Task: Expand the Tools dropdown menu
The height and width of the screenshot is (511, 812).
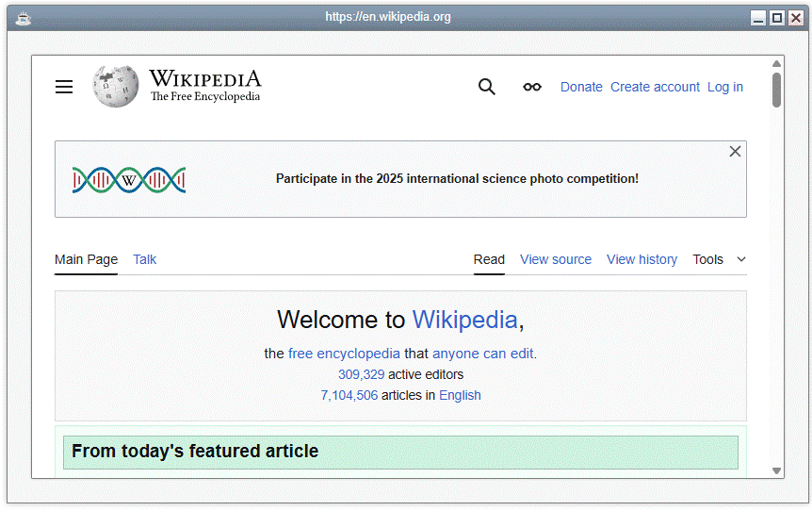Action: pos(719,259)
